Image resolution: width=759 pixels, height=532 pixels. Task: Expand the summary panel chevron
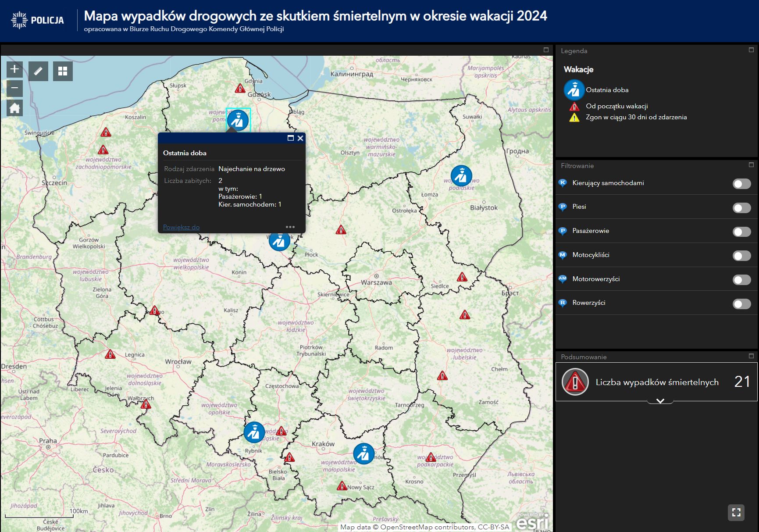660,401
